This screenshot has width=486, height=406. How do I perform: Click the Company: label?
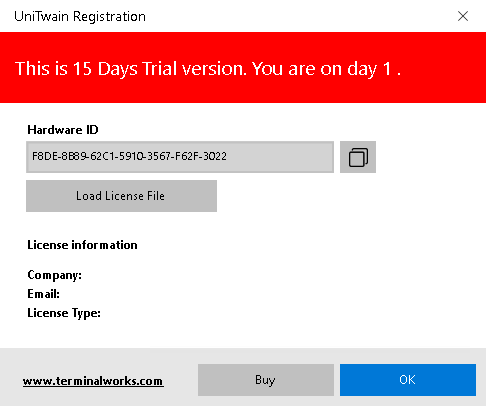click(54, 275)
